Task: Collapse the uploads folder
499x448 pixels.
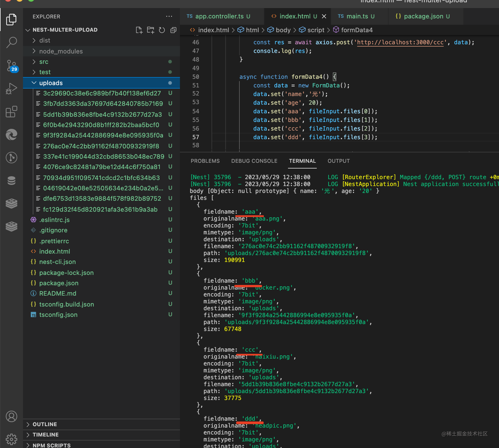Action: pos(51,83)
